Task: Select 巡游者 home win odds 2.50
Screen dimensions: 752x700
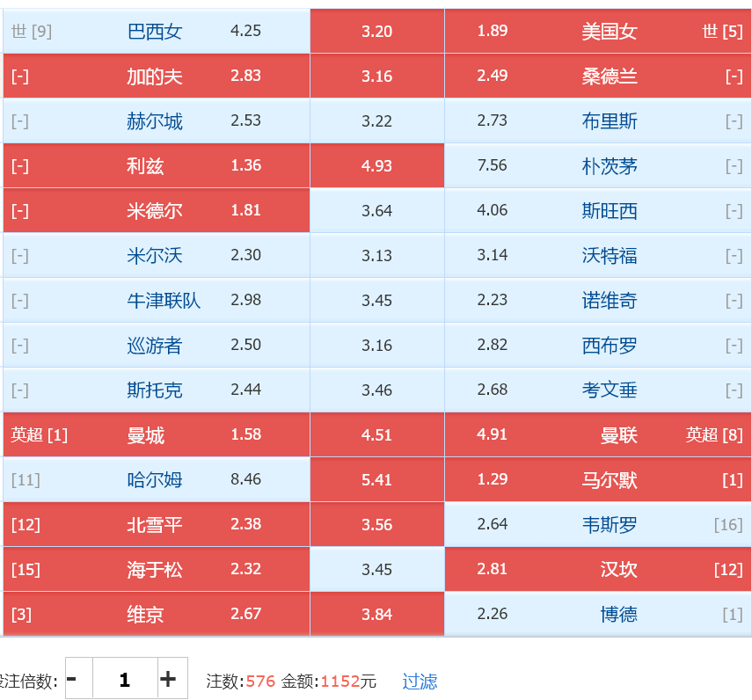Action: click(157, 346)
